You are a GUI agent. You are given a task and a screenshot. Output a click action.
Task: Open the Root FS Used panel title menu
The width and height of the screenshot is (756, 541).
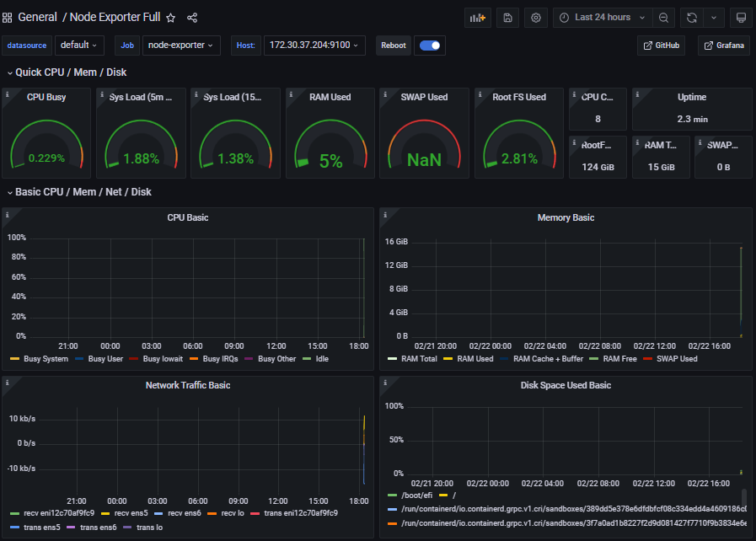tap(519, 97)
